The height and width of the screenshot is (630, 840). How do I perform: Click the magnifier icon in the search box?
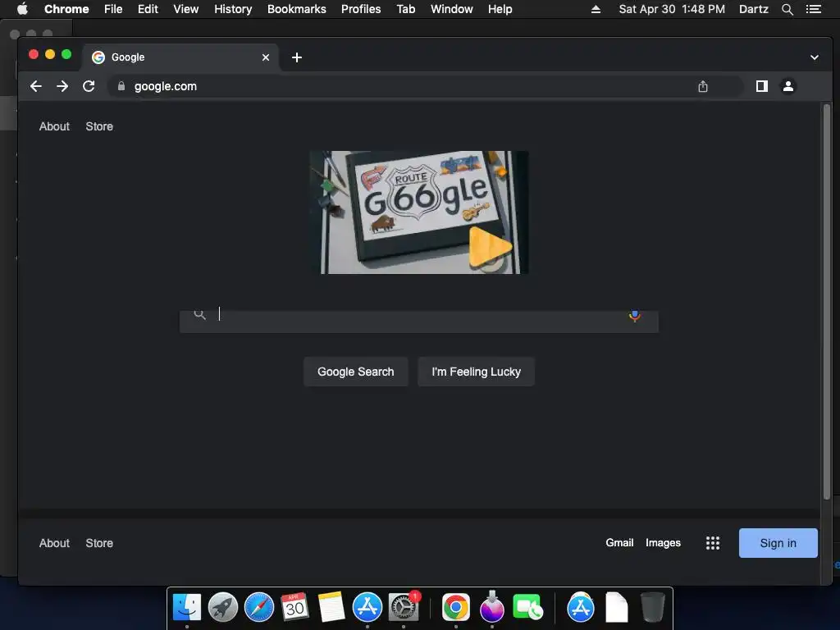pyautogui.click(x=200, y=314)
